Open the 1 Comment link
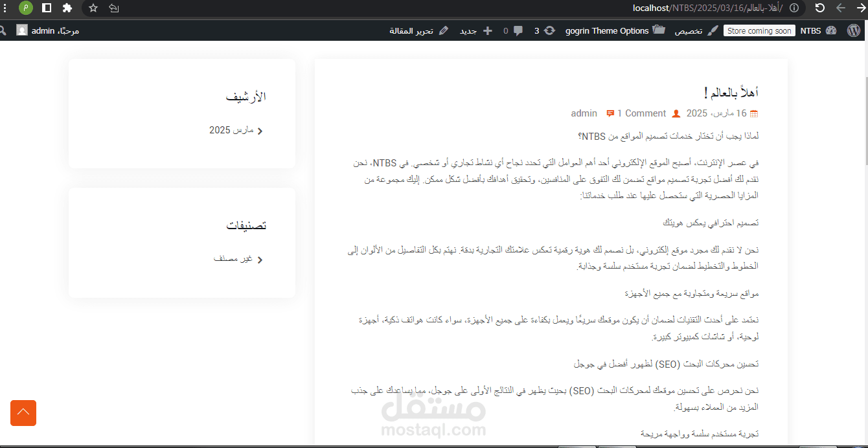Screen dimensions: 868x448 [641, 113]
